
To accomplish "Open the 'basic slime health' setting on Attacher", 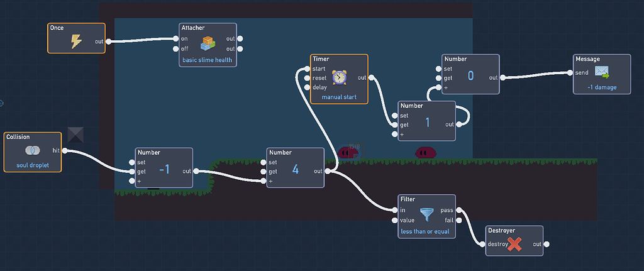I will click(207, 60).
